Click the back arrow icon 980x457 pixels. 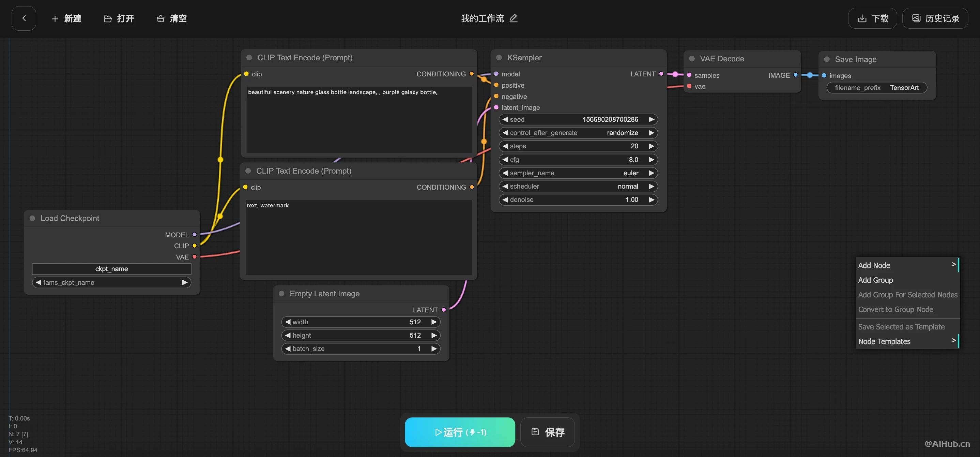point(24,18)
